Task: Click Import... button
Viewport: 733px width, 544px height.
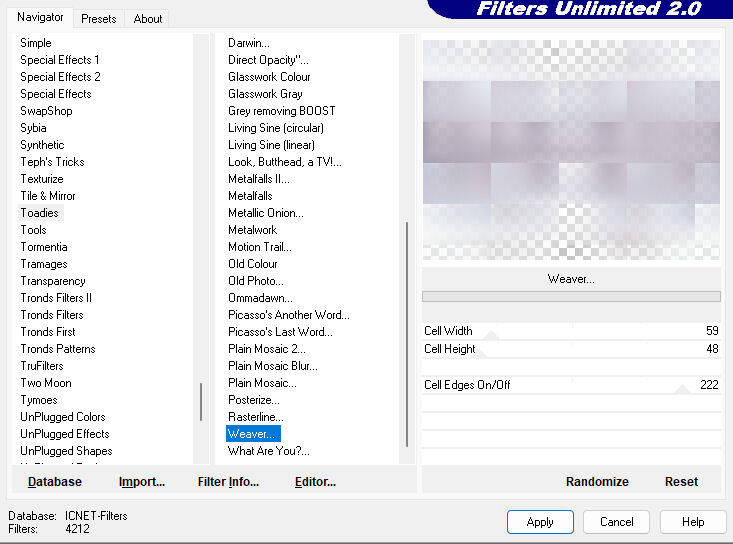Action: [142, 481]
